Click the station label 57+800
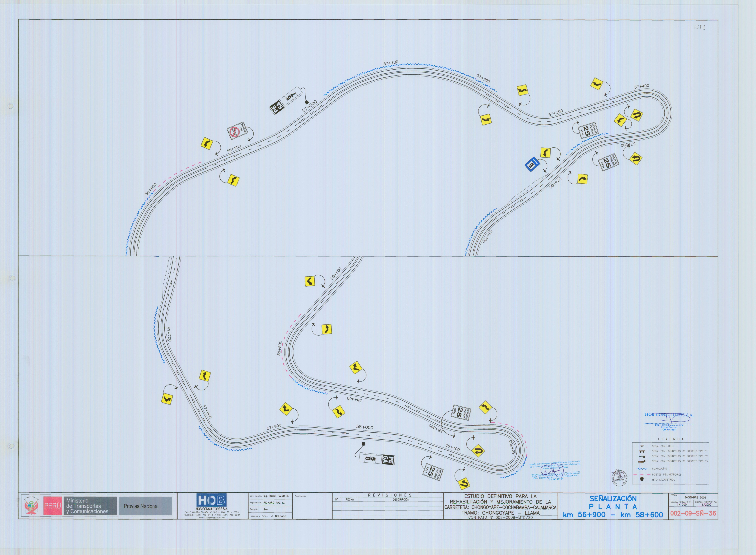756x555 pixels. (207, 412)
